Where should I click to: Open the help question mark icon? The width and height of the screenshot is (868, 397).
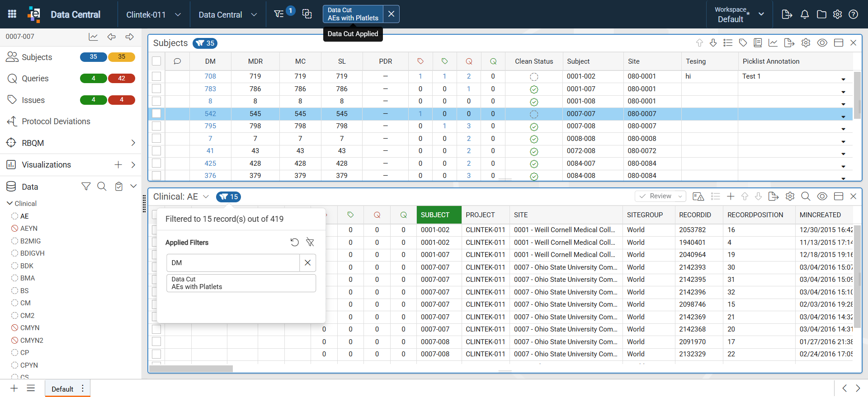853,14
